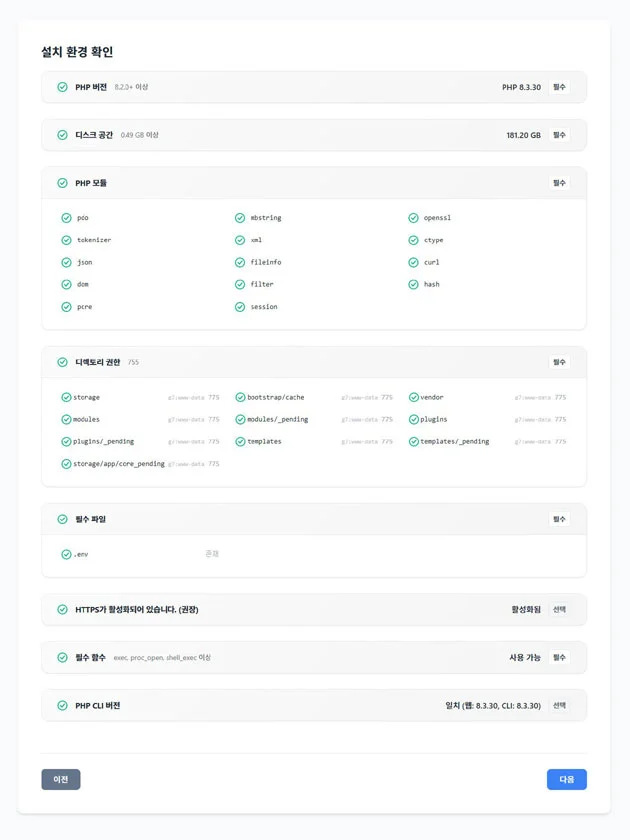Click the 설치 환경 확인 page heading
630x840 pixels.
(x=77, y=52)
